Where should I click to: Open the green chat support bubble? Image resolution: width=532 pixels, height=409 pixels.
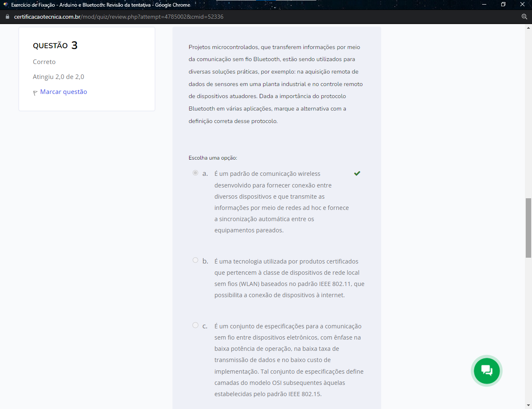pyautogui.click(x=487, y=370)
